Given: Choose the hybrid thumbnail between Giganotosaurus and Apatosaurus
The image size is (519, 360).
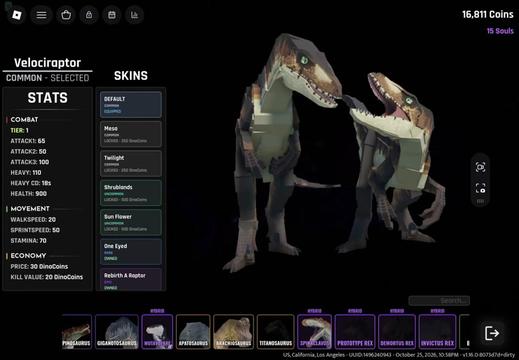Looking at the screenshot, I should [157, 332].
